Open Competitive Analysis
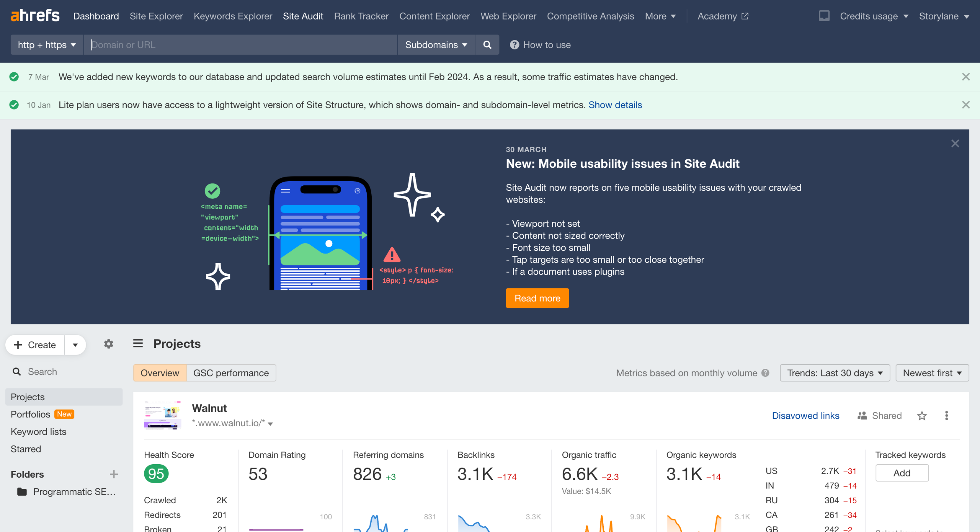 pos(590,16)
